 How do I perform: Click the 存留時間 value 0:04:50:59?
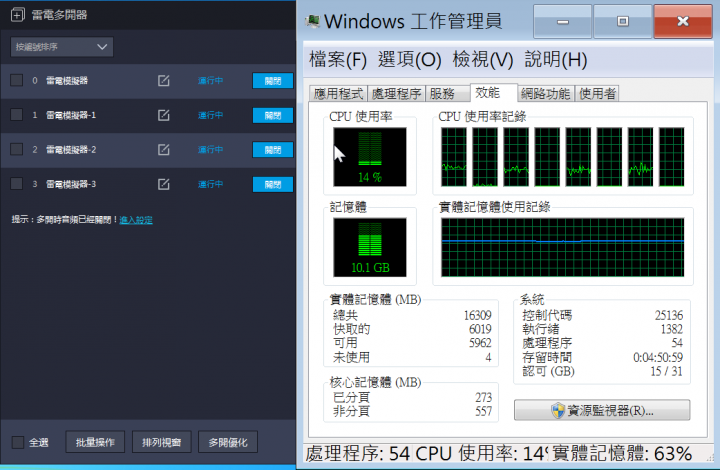point(658,357)
